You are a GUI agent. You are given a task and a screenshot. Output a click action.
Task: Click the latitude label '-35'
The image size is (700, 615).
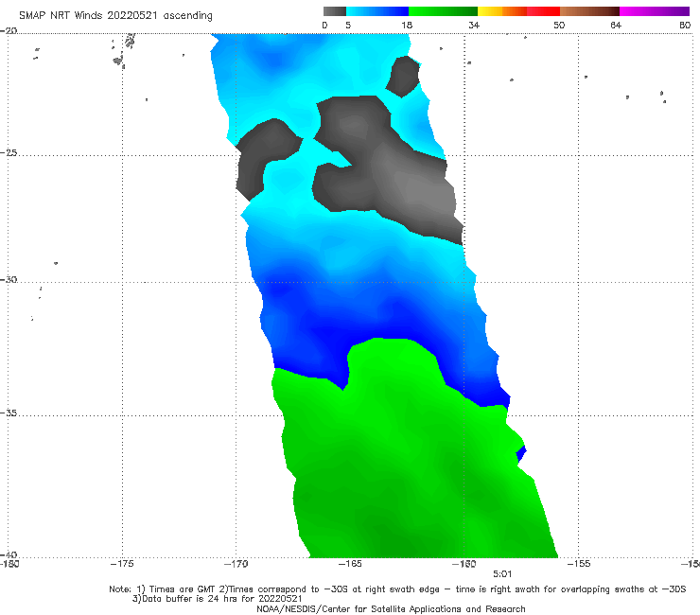pyautogui.click(x=9, y=413)
